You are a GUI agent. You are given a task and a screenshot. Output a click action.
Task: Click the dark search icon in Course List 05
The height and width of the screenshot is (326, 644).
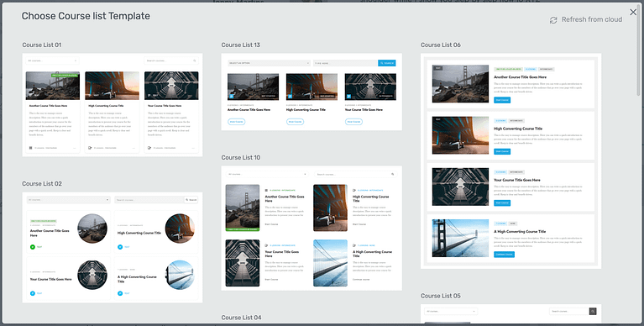pos(593,311)
